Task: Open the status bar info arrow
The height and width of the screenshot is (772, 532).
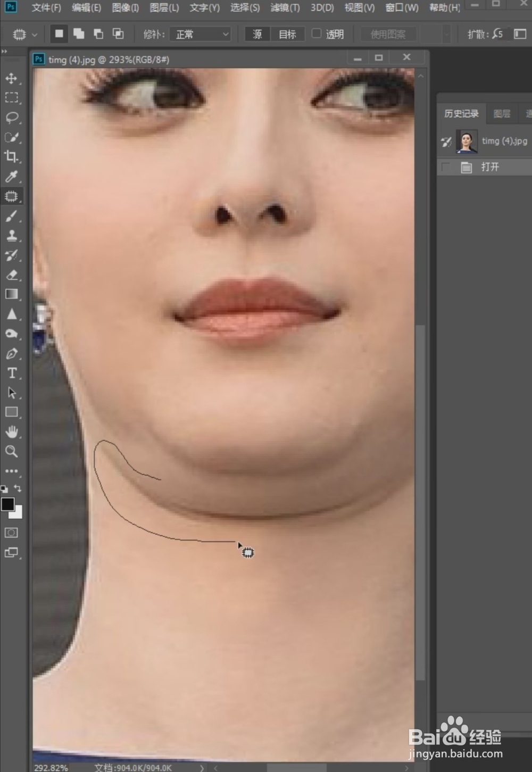Action: click(x=202, y=768)
